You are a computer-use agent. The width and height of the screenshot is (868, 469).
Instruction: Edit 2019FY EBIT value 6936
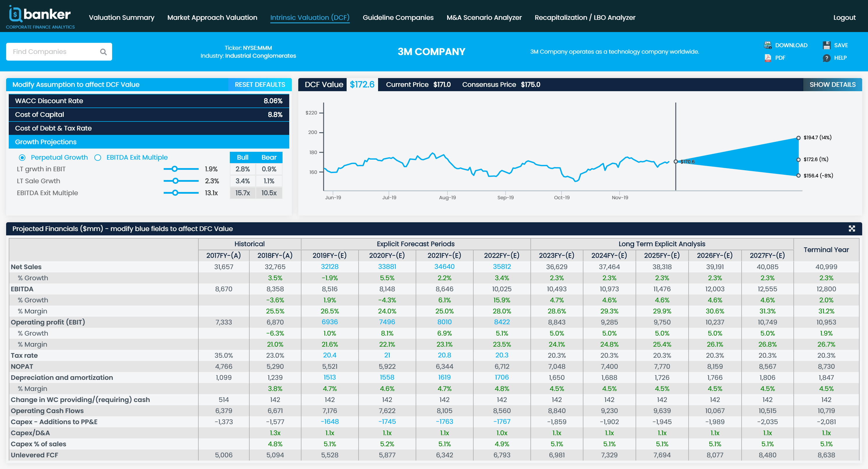(329, 322)
